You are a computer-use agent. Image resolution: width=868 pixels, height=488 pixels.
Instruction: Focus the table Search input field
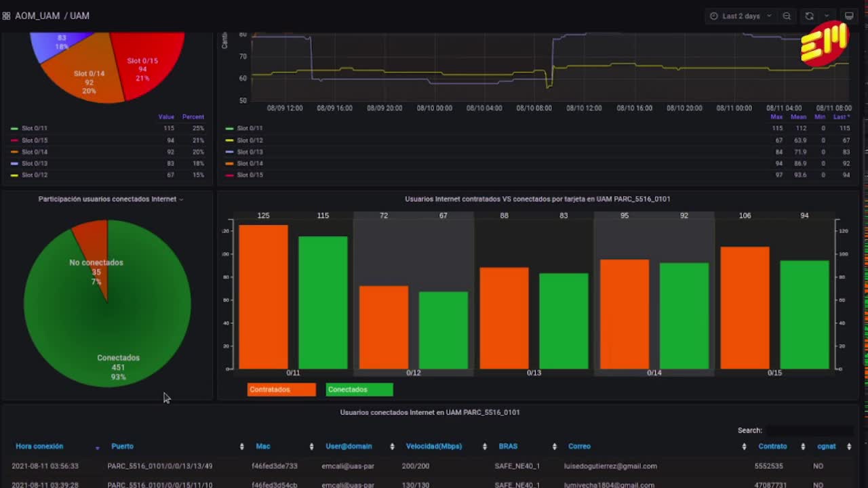tap(810, 430)
